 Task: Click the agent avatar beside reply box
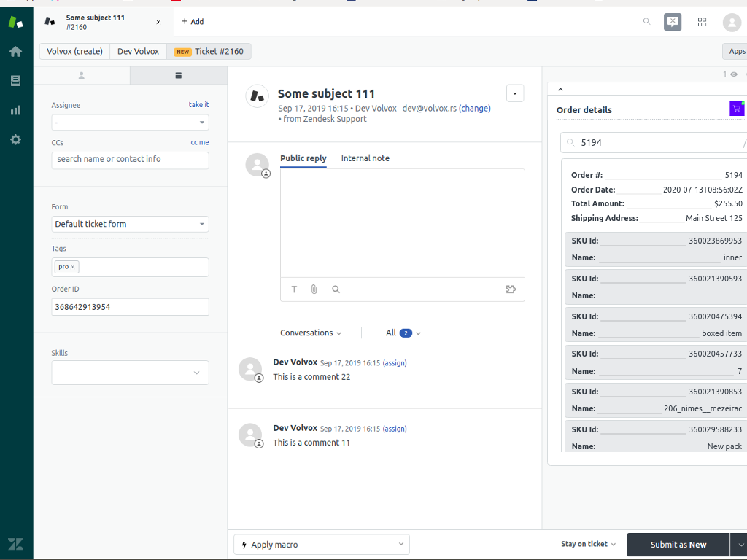[258, 165]
